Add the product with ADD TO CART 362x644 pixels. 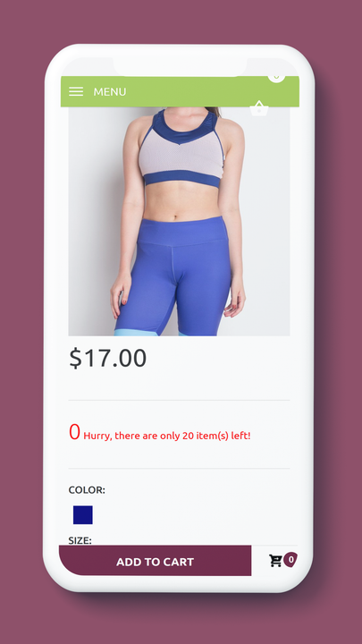(x=156, y=561)
